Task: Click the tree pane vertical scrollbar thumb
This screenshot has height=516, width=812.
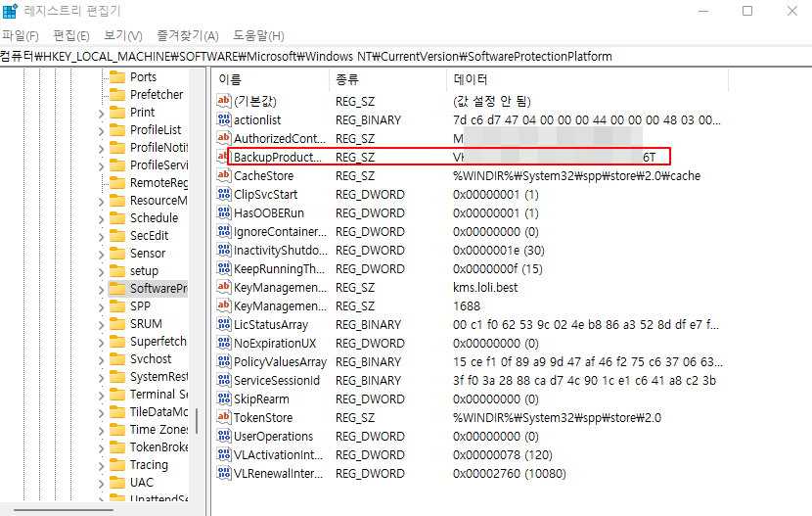Action: [197, 421]
